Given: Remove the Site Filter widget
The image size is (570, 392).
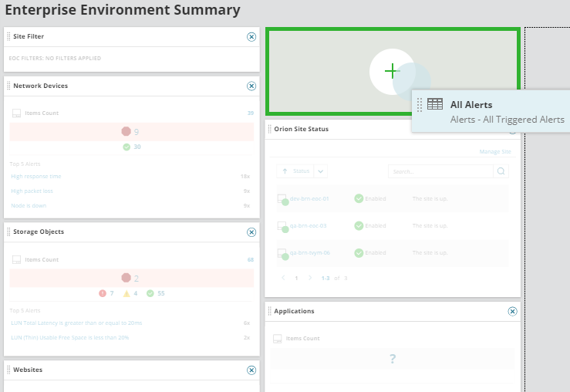Looking at the screenshot, I should pyautogui.click(x=251, y=37).
